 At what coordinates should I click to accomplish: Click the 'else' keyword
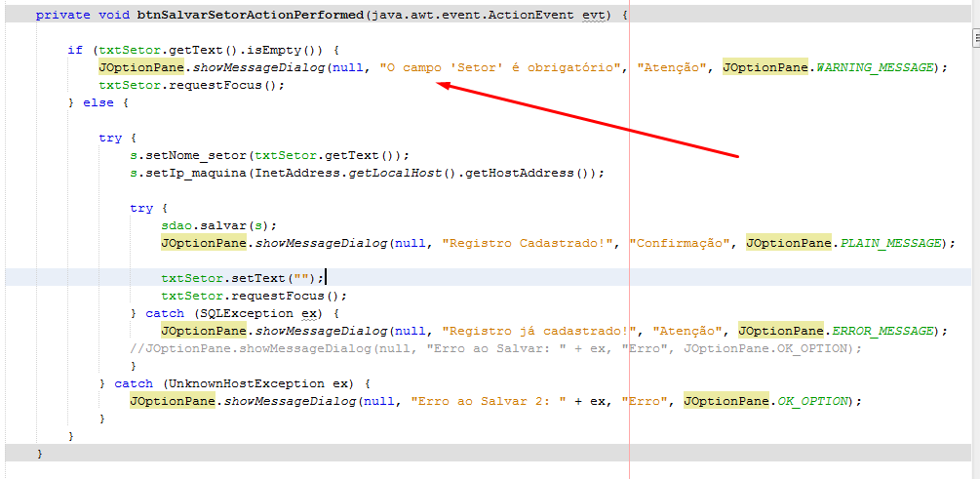98,102
